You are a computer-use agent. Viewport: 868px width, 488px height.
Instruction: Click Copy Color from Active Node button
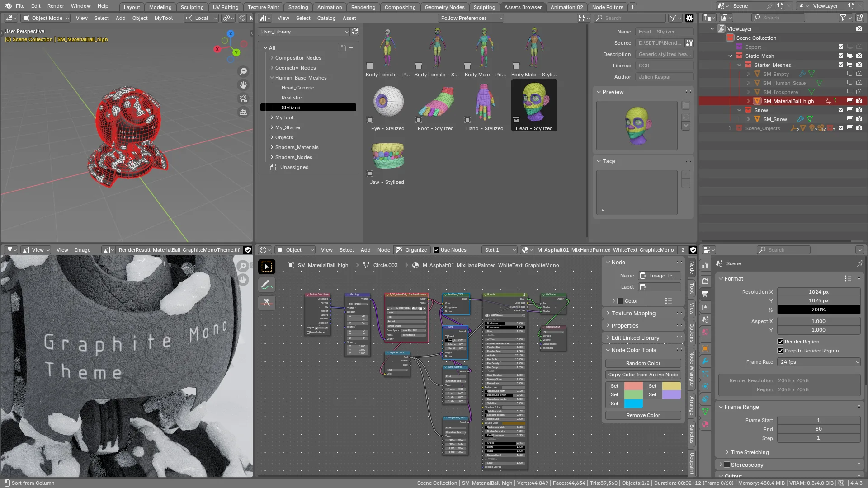pyautogui.click(x=643, y=375)
